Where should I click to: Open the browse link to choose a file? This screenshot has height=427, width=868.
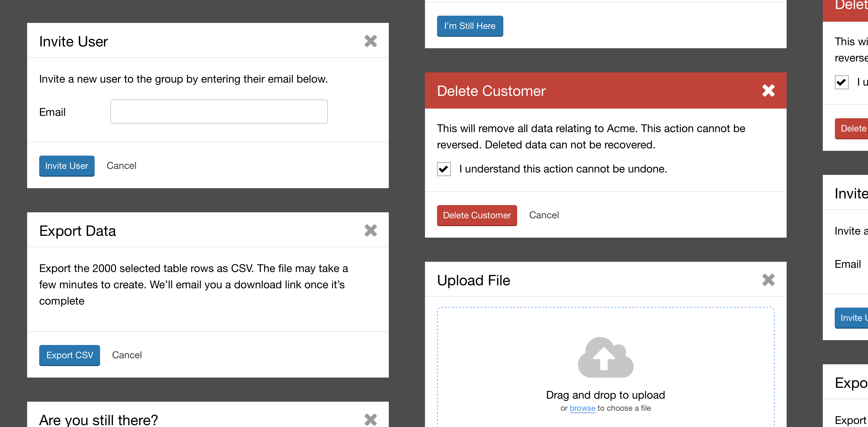[582, 408]
